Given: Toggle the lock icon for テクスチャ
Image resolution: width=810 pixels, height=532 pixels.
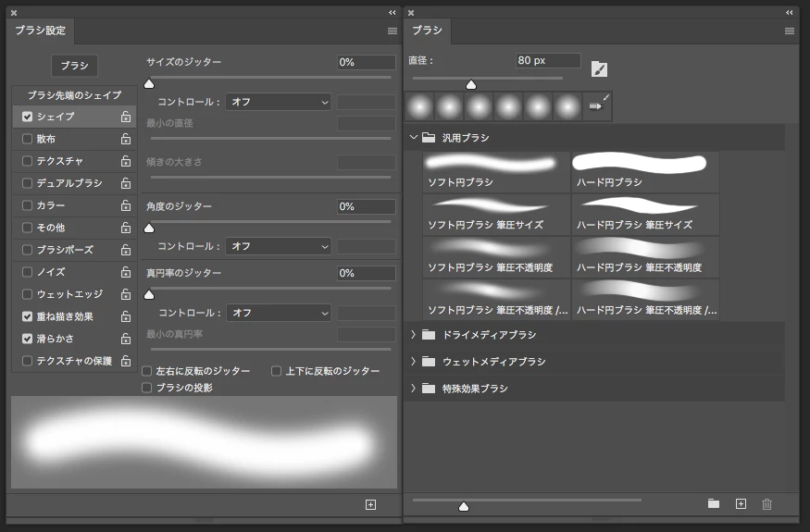Looking at the screenshot, I should (x=126, y=161).
